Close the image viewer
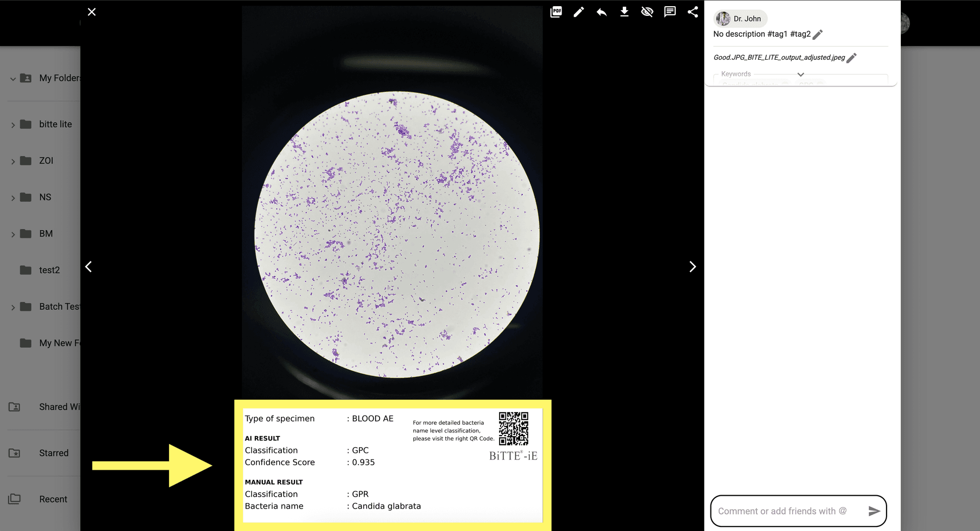 92,12
